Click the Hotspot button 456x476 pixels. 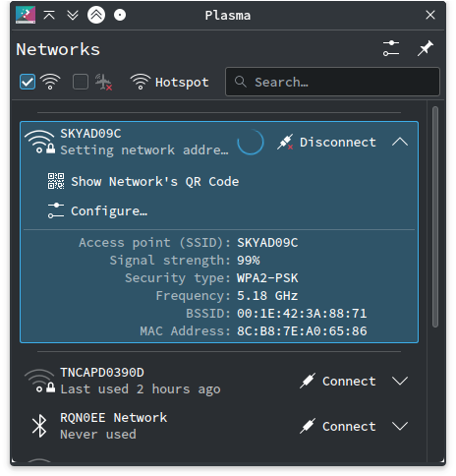pos(169,82)
